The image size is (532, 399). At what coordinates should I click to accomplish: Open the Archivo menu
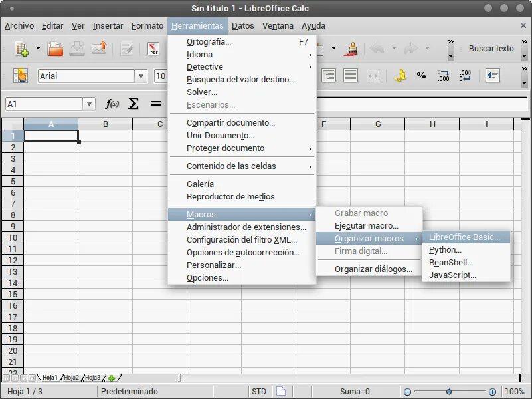(x=19, y=26)
